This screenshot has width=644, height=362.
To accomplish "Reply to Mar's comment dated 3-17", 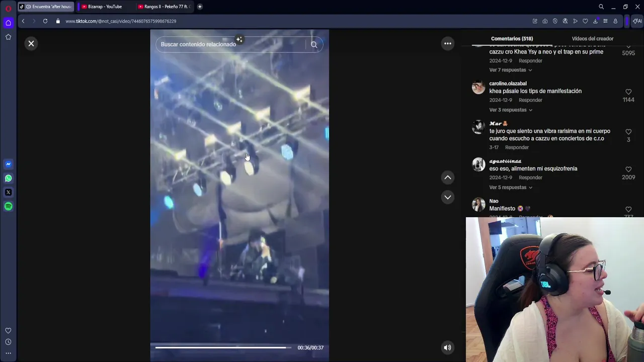I will pyautogui.click(x=517, y=147).
